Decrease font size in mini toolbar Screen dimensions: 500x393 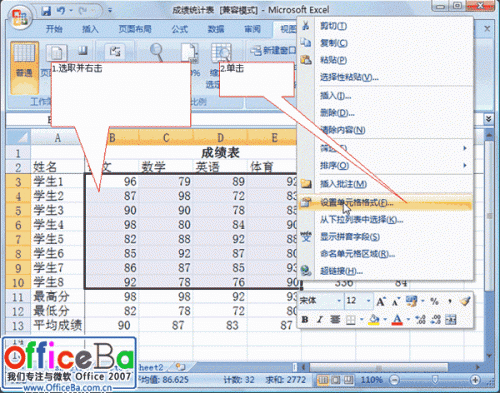pyautogui.click(x=395, y=302)
